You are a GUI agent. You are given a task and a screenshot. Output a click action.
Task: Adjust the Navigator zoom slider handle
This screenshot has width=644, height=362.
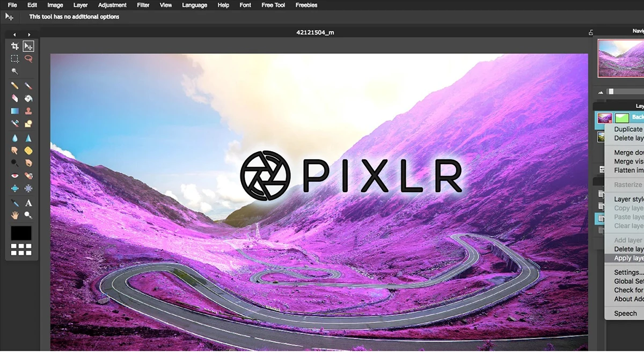coord(611,92)
